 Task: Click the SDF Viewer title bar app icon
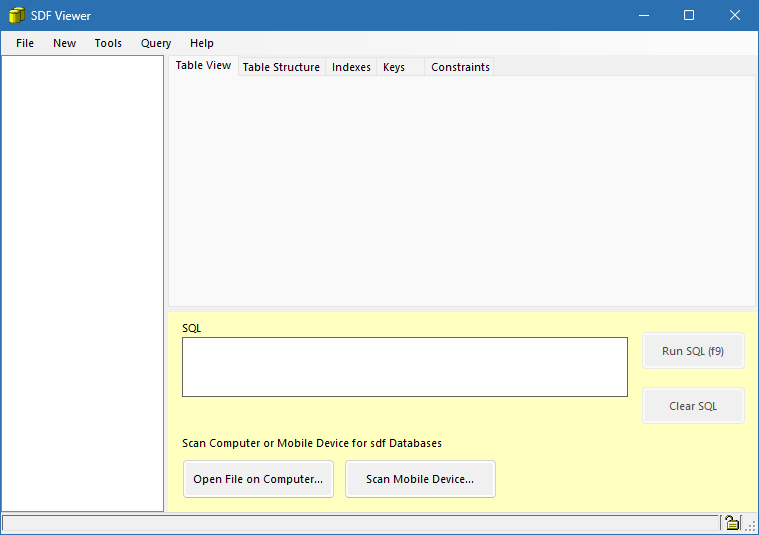pyautogui.click(x=16, y=15)
